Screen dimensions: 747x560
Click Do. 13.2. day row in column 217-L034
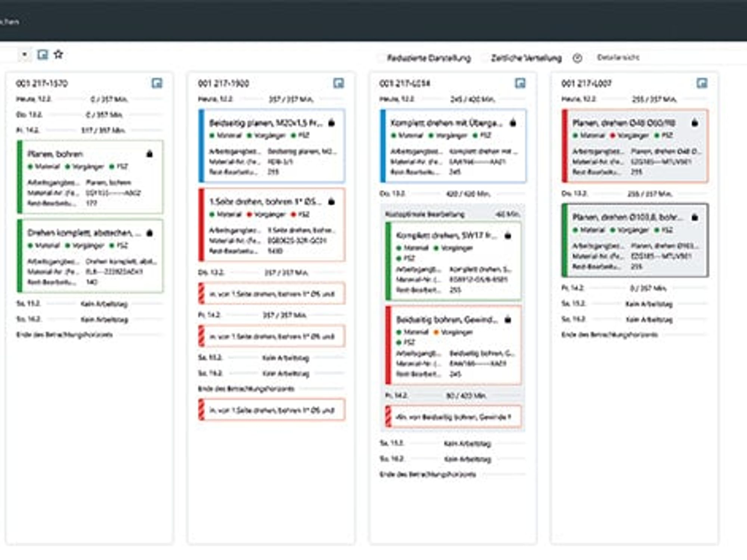453,194
